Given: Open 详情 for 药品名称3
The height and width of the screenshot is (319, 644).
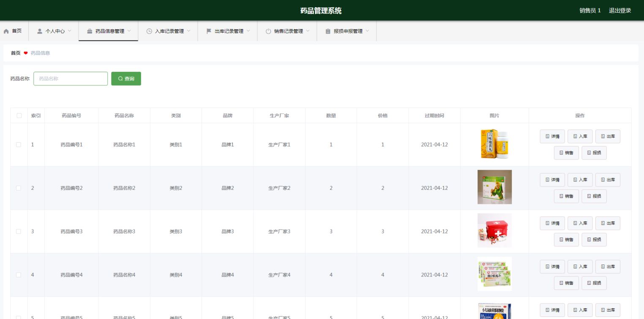Looking at the screenshot, I should pyautogui.click(x=552, y=223).
